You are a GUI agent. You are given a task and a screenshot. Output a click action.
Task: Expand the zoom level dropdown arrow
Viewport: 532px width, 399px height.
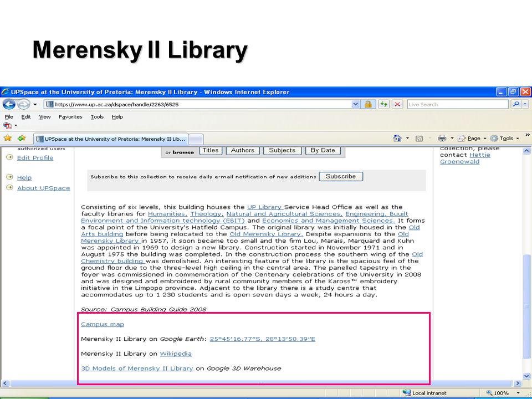[518, 393]
